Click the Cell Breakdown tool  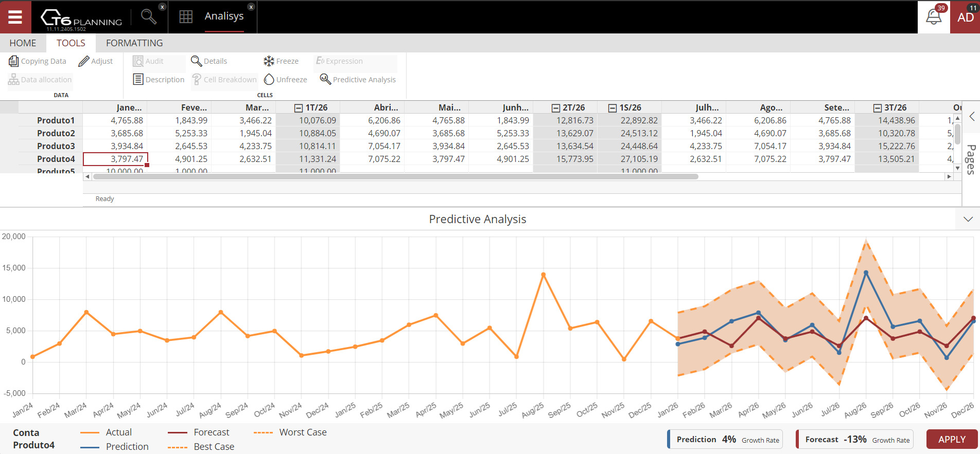click(224, 80)
